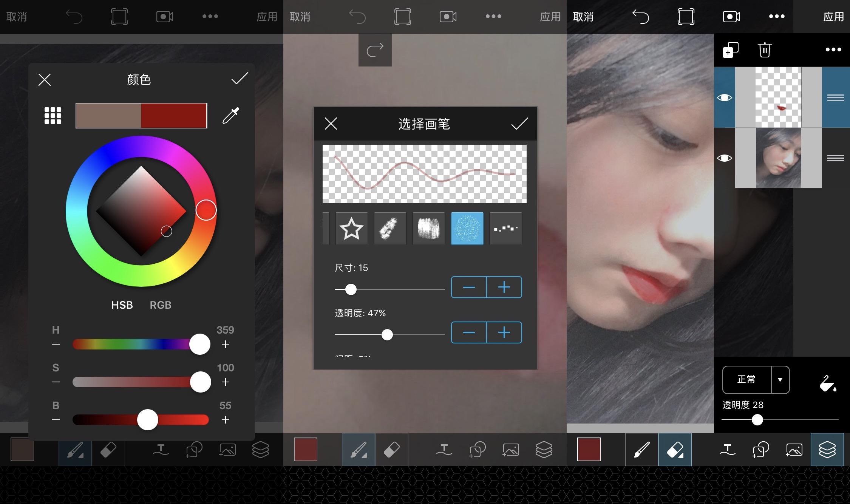Undo last action in the right panel
The width and height of the screenshot is (850, 504).
pyautogui.click(x=641, y=17)
